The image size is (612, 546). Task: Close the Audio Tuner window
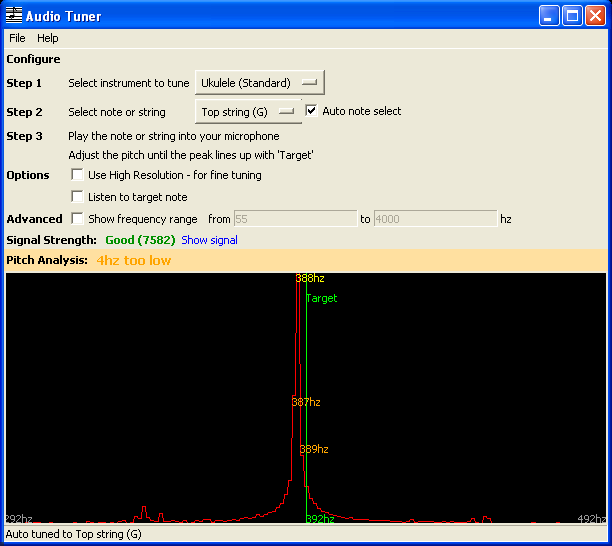point(595,16)
